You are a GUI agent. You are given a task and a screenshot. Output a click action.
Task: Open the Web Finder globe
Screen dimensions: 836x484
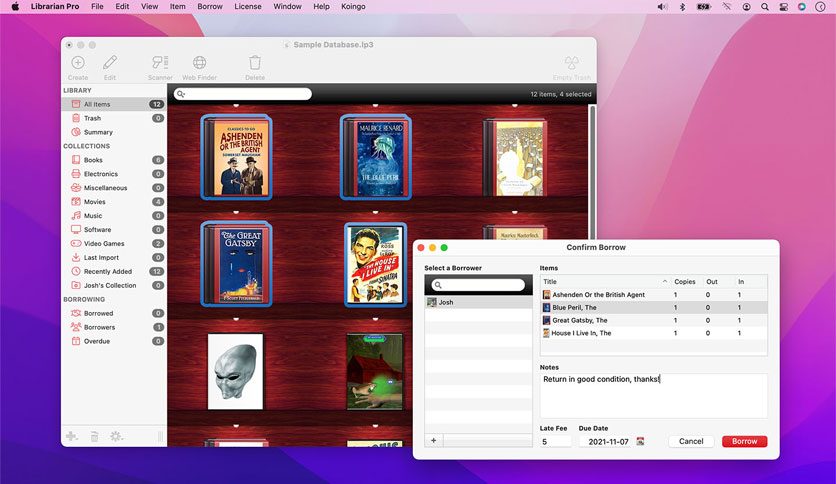coord(199,63)
